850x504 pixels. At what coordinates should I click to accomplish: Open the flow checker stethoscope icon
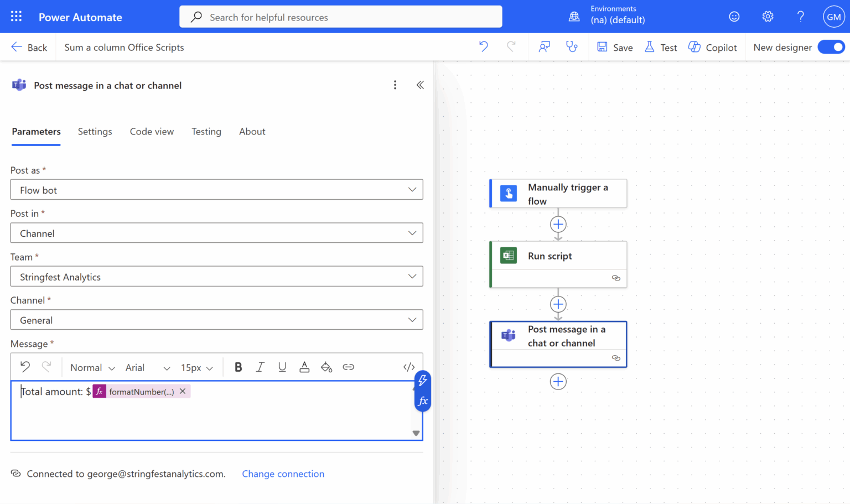pos(572,47)
